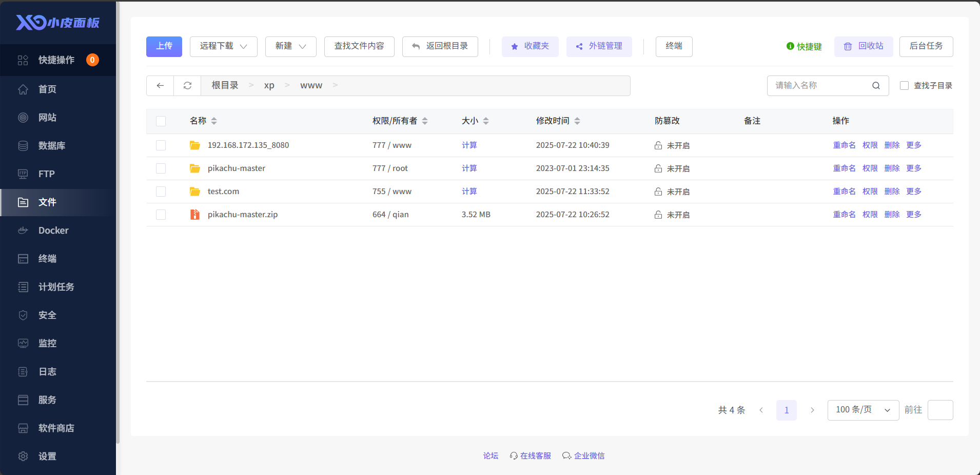Open the Database (数据库) sidebar menu
The width and height of the screenshot is (980, 475).
pyautogui.click(x=58, y=146)
